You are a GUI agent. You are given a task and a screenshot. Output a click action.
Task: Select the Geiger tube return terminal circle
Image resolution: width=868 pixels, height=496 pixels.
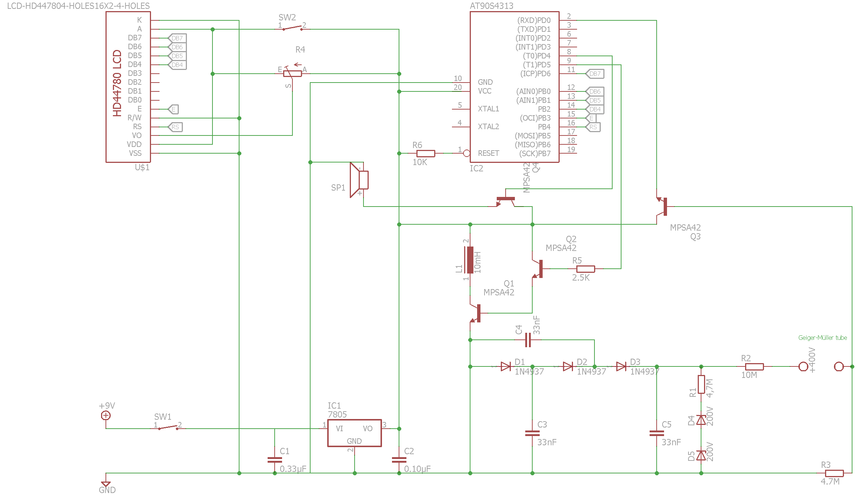click(839, 366)
